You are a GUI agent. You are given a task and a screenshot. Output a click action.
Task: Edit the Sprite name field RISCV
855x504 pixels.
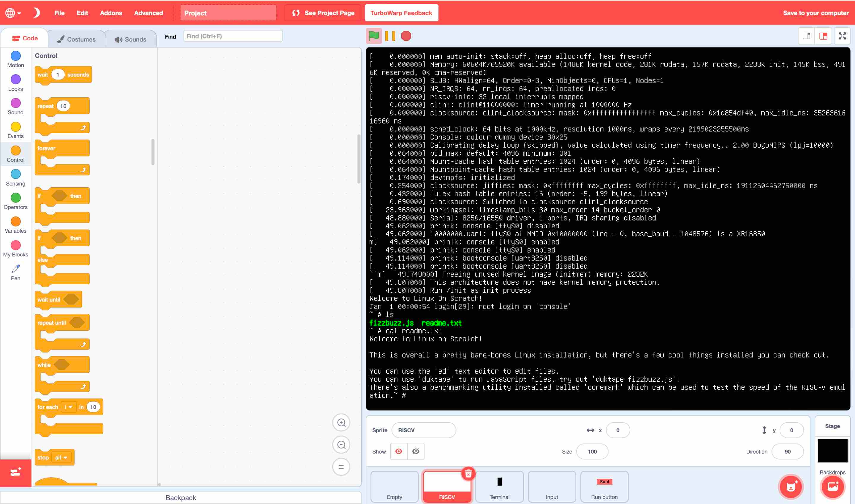pos(424,430)
